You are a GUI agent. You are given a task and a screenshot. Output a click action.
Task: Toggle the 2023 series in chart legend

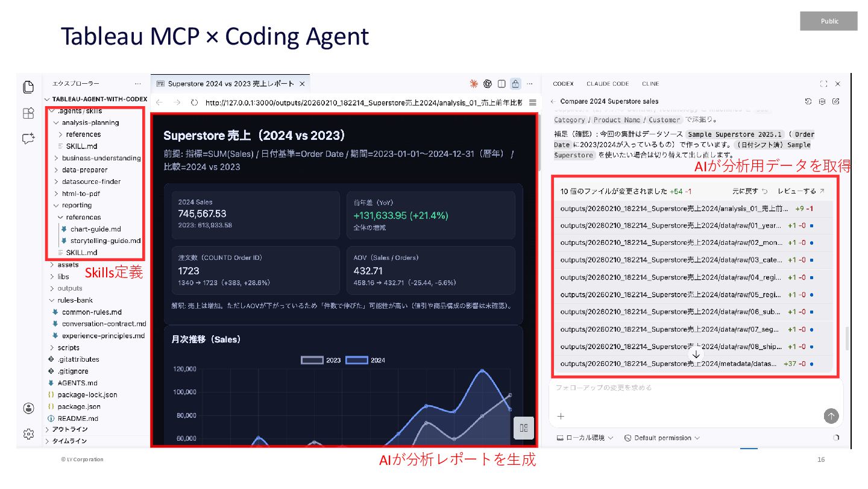pos(321,360)
